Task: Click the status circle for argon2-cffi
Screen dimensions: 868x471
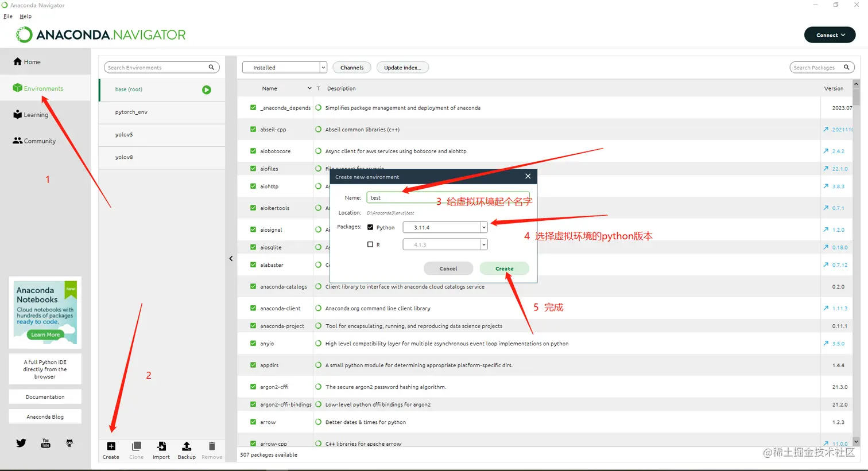Action: point(319,387)
